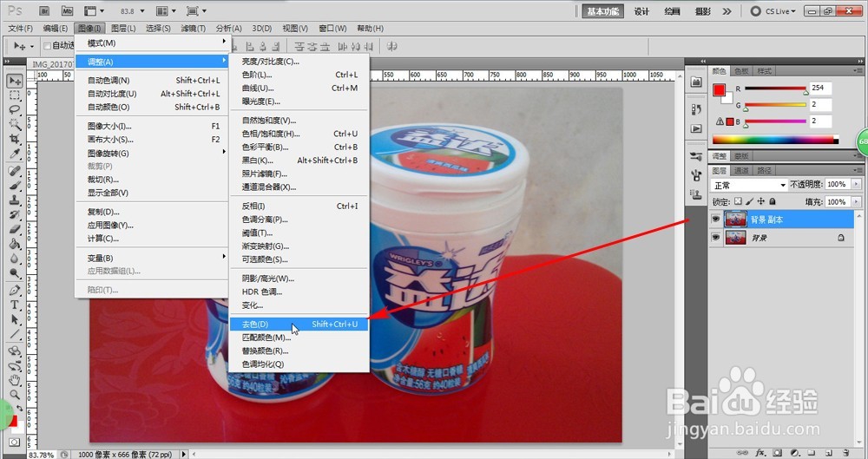Choose 去色(D) desaturate menu item
868x459 pixels.
299,324
